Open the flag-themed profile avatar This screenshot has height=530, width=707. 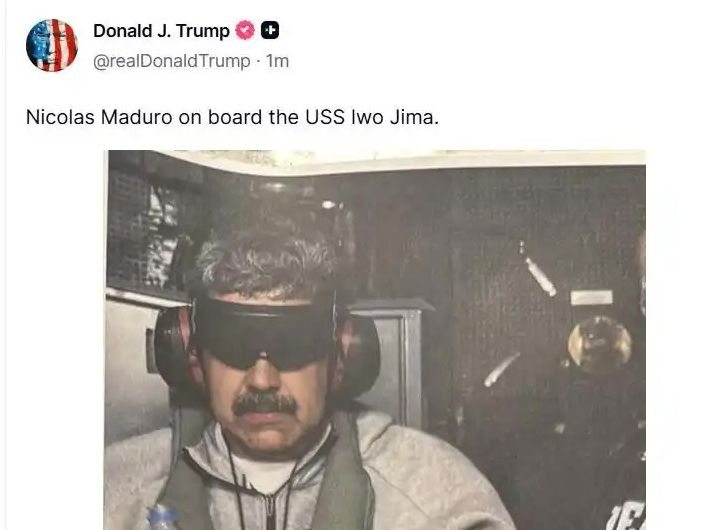[x=52, y=45]
